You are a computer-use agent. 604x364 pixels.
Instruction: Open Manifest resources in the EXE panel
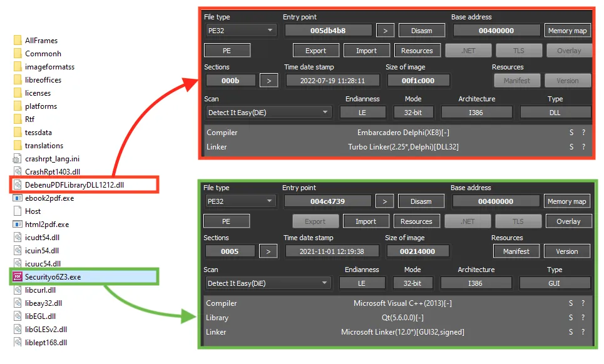516,251
